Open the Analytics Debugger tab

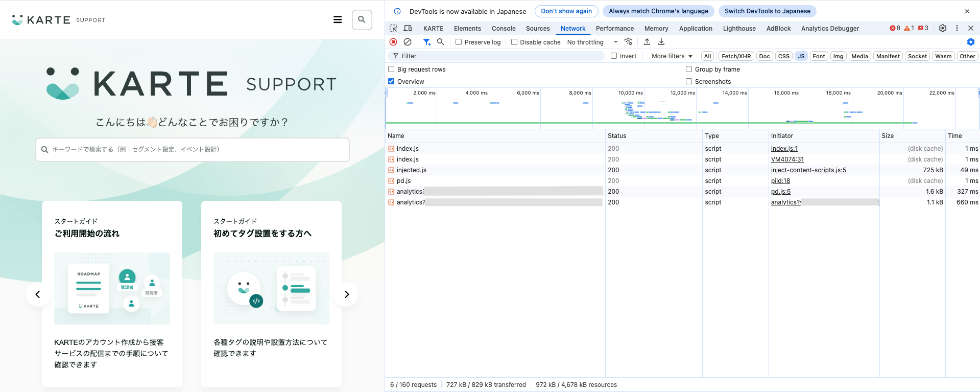coord(830,29)
